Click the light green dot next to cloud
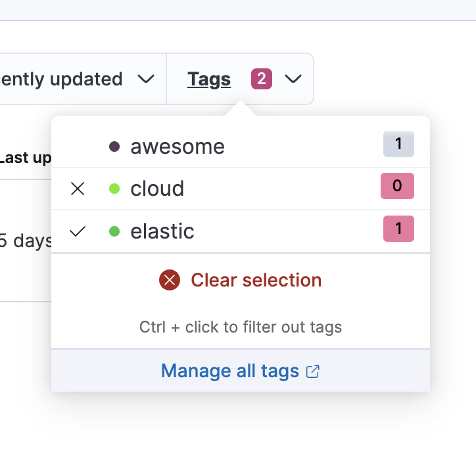 (x=114, y=189)
